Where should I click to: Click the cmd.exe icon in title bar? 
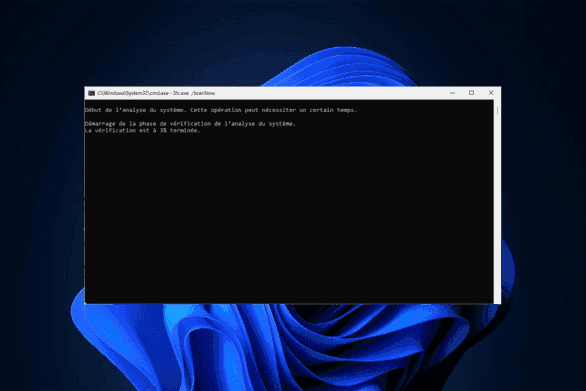tap(91, 93)
